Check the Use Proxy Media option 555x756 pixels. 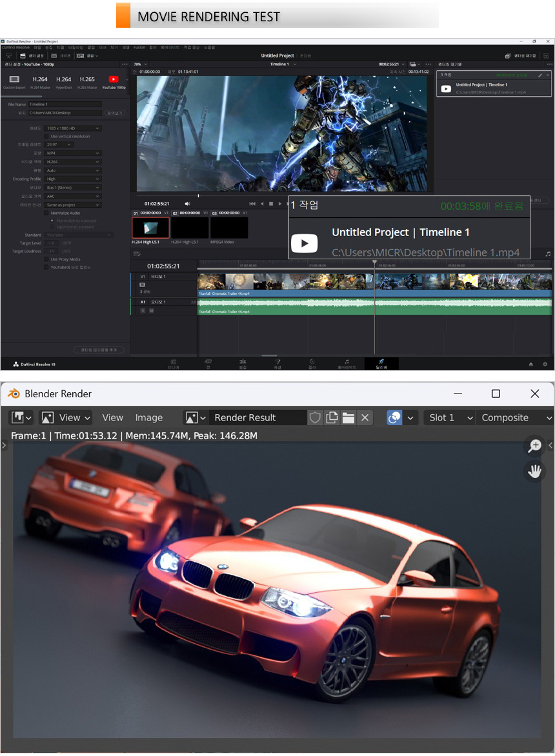pos(46,259)
